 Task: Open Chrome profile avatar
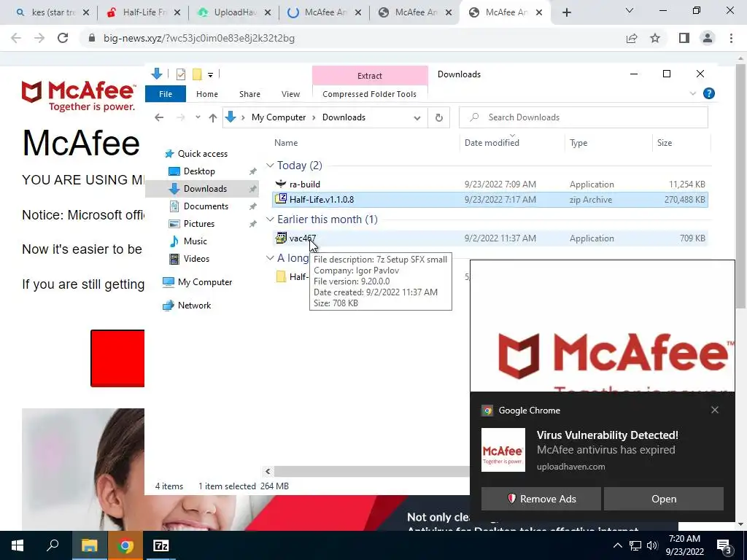pyautogui.click(x=708, y=38)
